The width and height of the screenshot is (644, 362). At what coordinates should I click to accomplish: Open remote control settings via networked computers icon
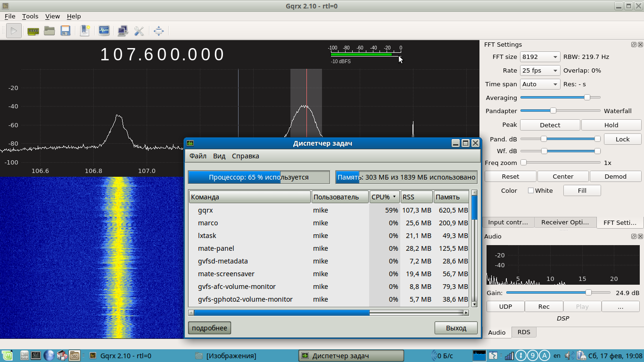123,31
